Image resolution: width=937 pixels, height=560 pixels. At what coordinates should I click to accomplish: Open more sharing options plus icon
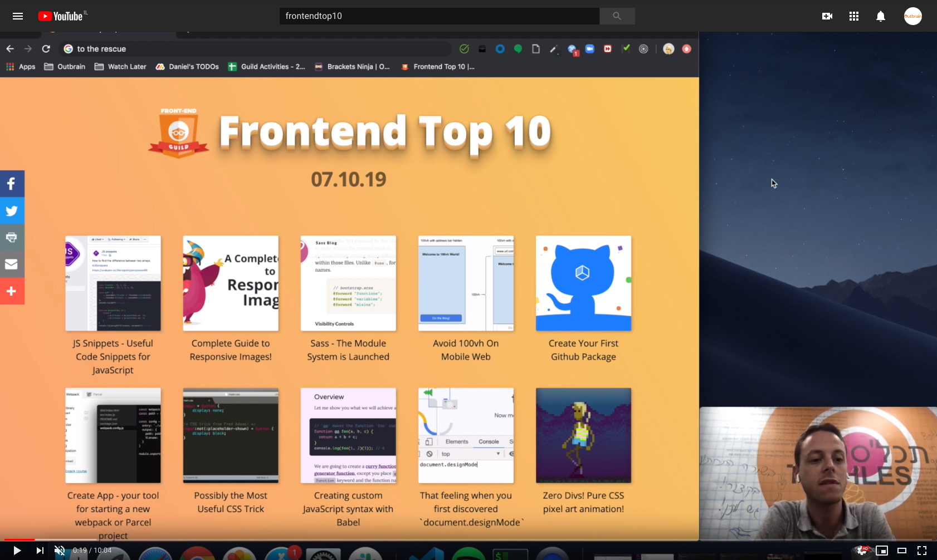[x=12, y=291]
